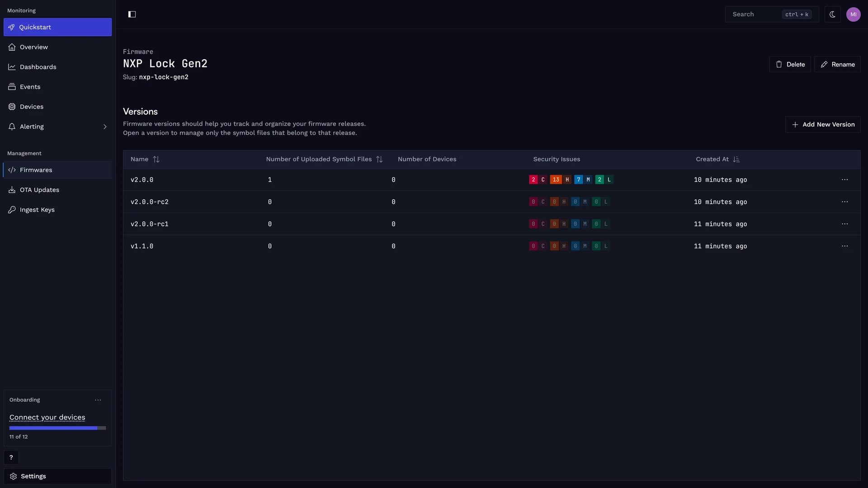The width and height of the screenshot is (868, 488).
Task: Click the Dashboards chart icon
Action: pyautogui.click(x=12, y=67)
